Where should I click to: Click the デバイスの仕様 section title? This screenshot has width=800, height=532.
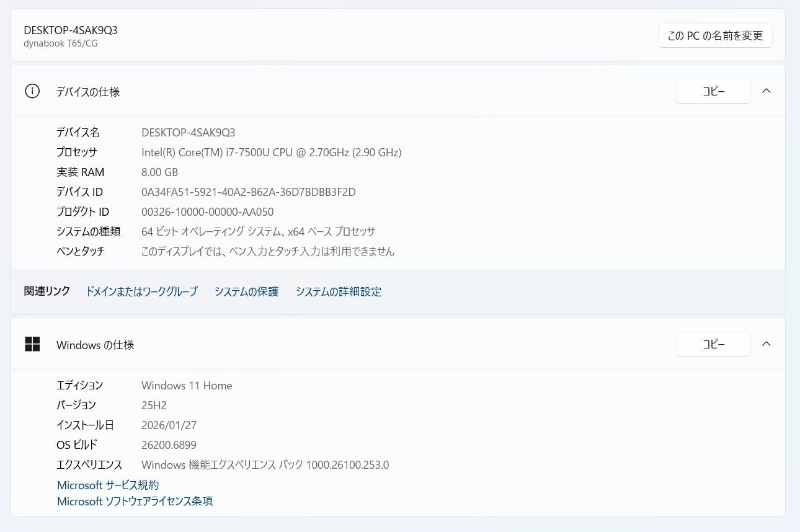pyautogui.click(x=88, y=92)
